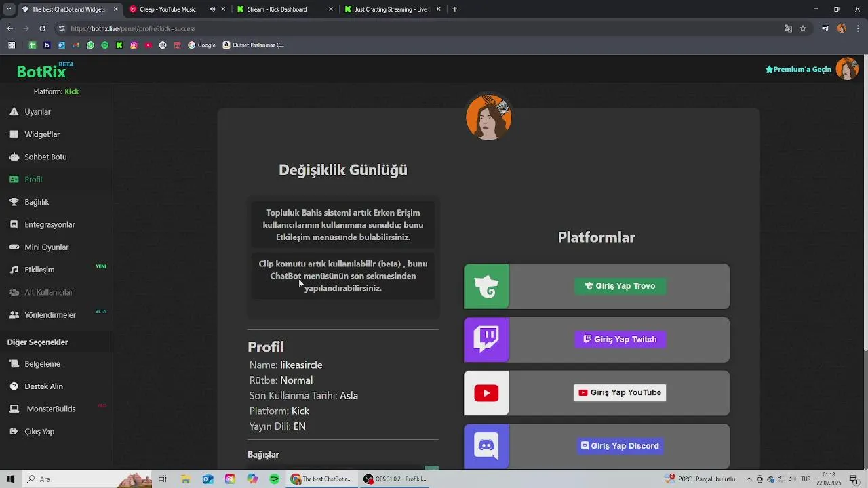Open a new browser tab
This screenshot has height=488, width=868.
pyautogui.click(x=454, y=9)
